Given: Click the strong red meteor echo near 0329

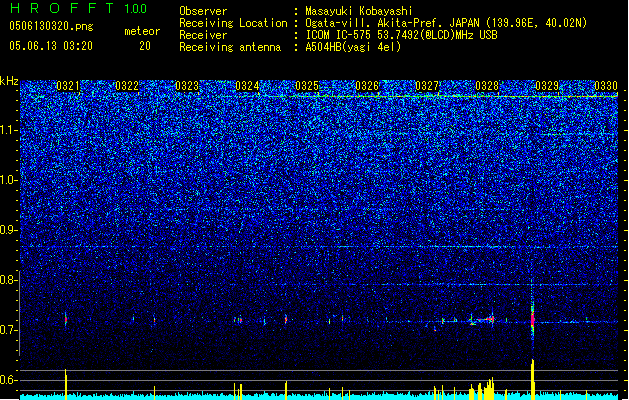Looking at the screenshot, I should click(x=533, y=320).
